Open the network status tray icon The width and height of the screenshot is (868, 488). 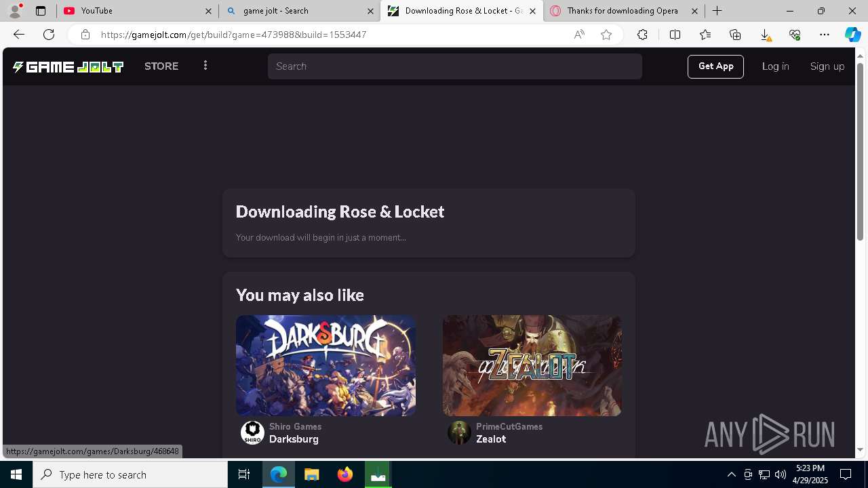pos(764,474)
